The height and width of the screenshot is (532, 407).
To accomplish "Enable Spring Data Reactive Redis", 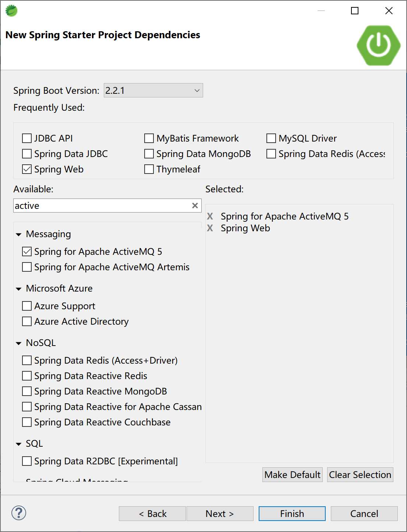I will (x=27, y=376).
